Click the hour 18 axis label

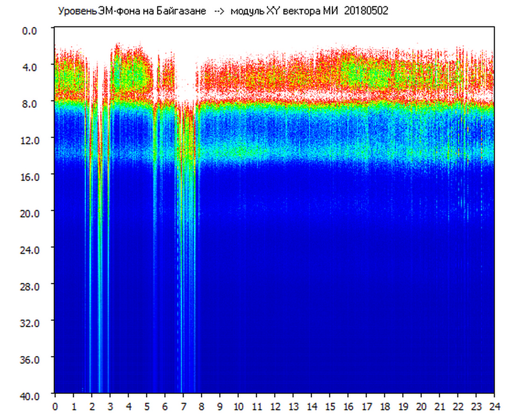click(385, 406)
